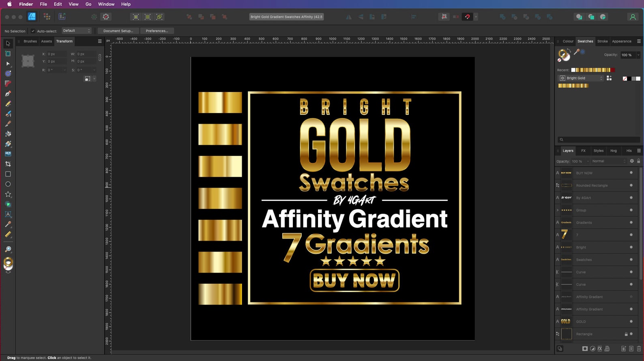Select the Measure ruler tool
Screen dimensions: 644x361
click(8, 234)
